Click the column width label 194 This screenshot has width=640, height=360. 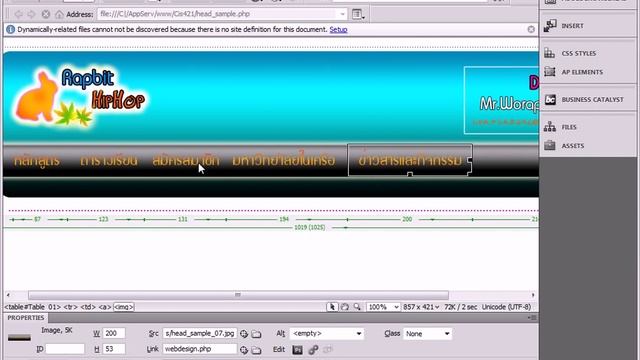click(x=284, y=220)
